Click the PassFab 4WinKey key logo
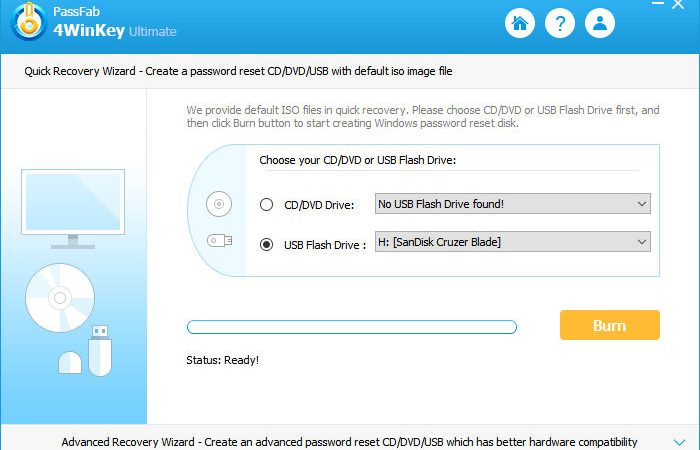700x450 pixels. 29,21
